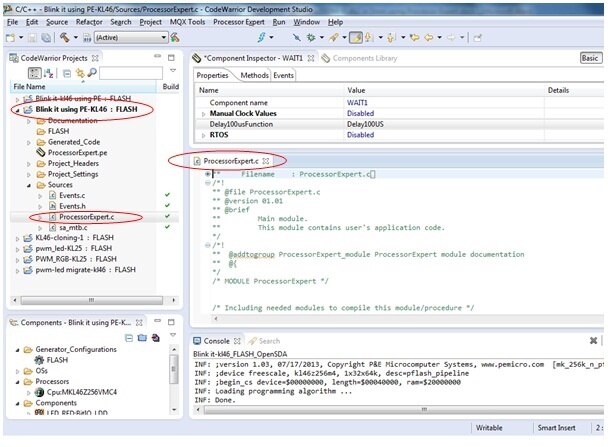Switch to the Methods tab
The image size is (616, 447).
[x=253, y=75]
